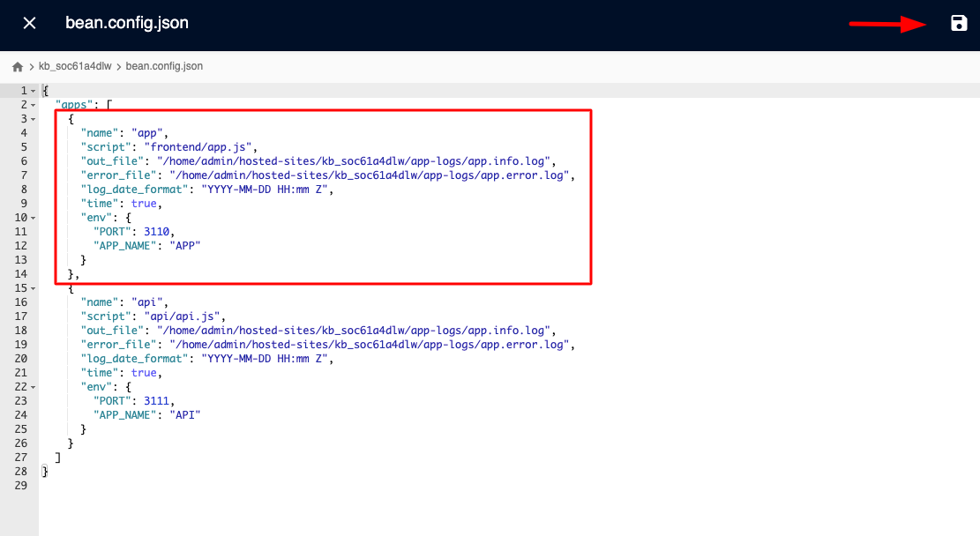The height and width of the screenshot is (536, 980).
Task: Go to home via breadcrumb icon
Action: [x=18, y=67]
